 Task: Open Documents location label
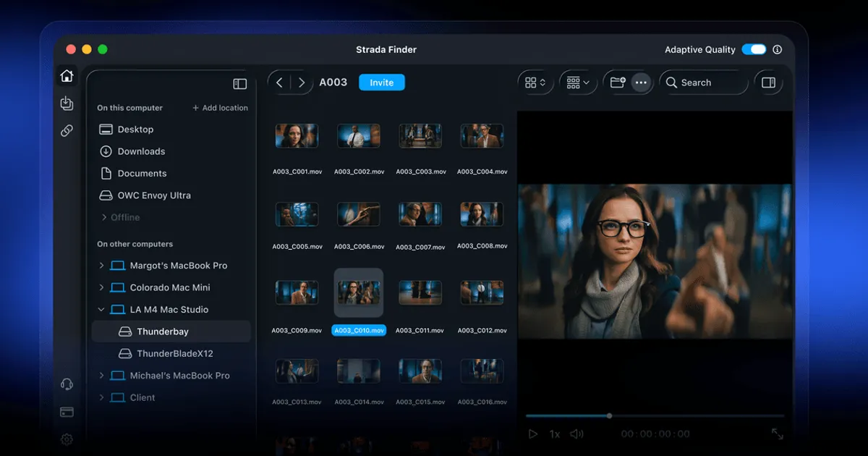tap(142, 174)
